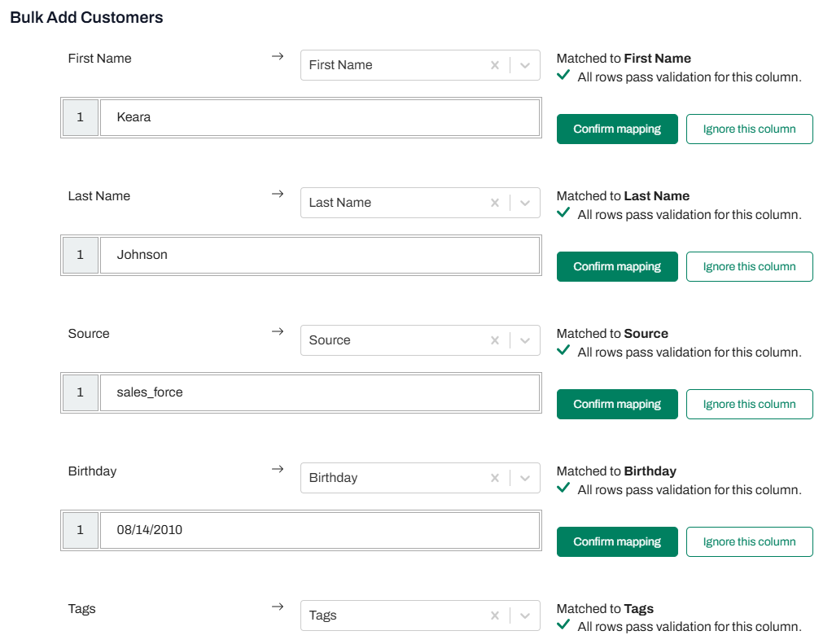
Task: Confirm mapping for First Name column
Action: [x=617, y=129]
